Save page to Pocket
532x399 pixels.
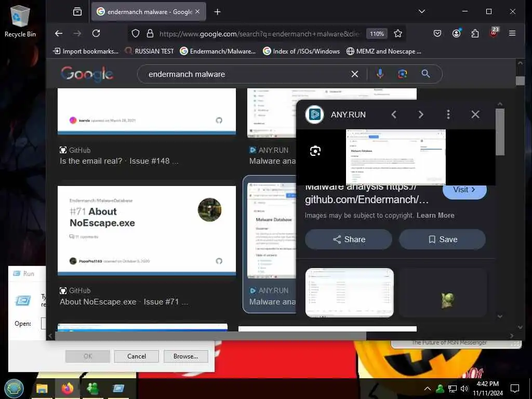point(437,33)
